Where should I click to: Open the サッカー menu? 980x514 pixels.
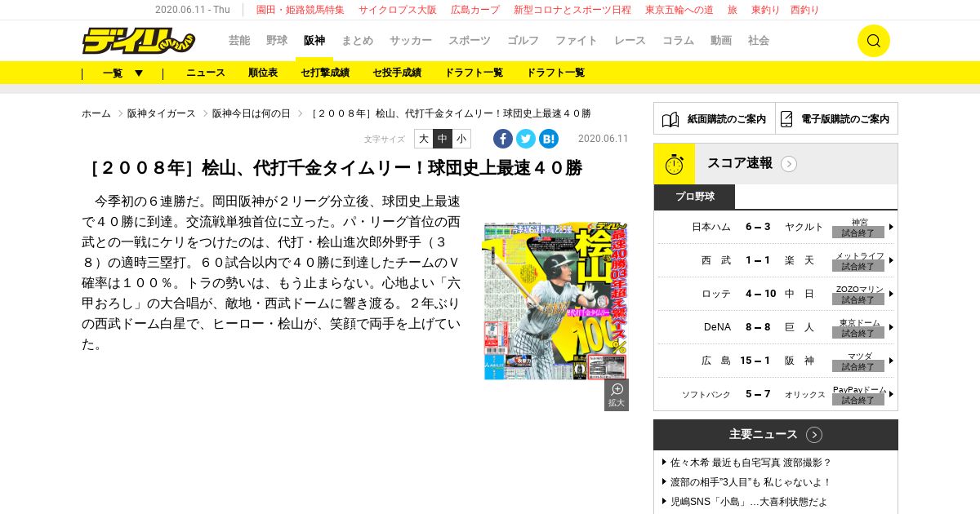tap(411, 41)
